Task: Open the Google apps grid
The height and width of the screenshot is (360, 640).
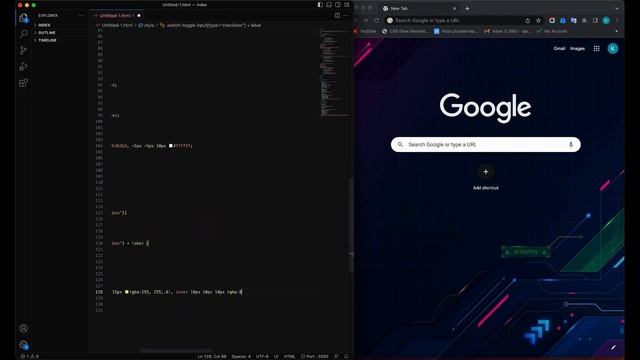Action: (596, 49)
